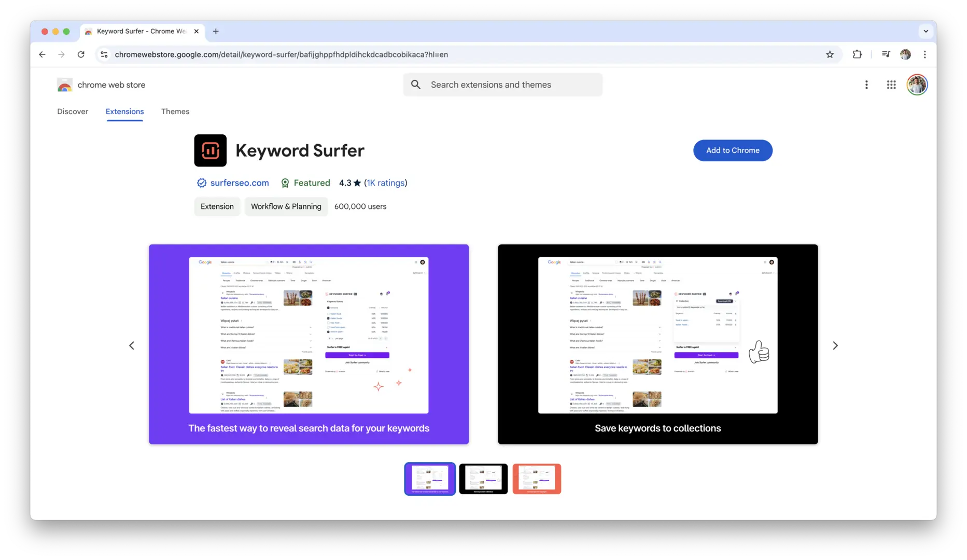Click the Extension category chip
The image size is (967, 560).
click(x=217, y=206)
